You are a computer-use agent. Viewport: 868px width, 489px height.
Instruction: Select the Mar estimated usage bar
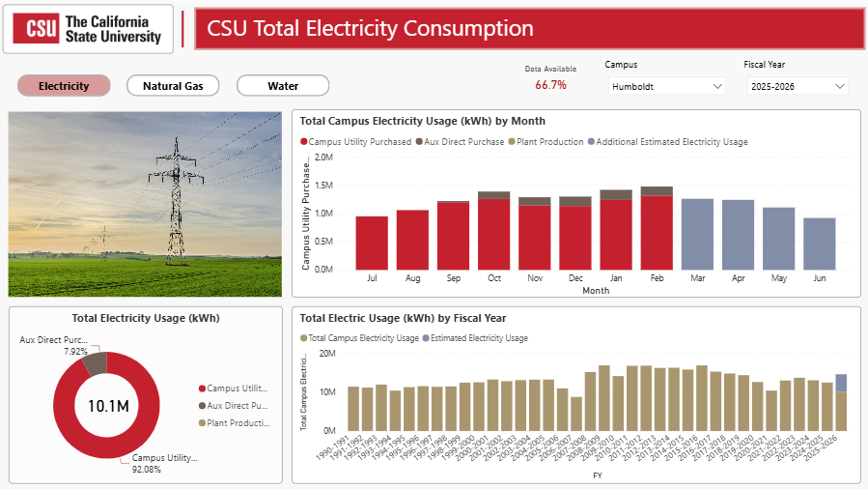(697, 234)
